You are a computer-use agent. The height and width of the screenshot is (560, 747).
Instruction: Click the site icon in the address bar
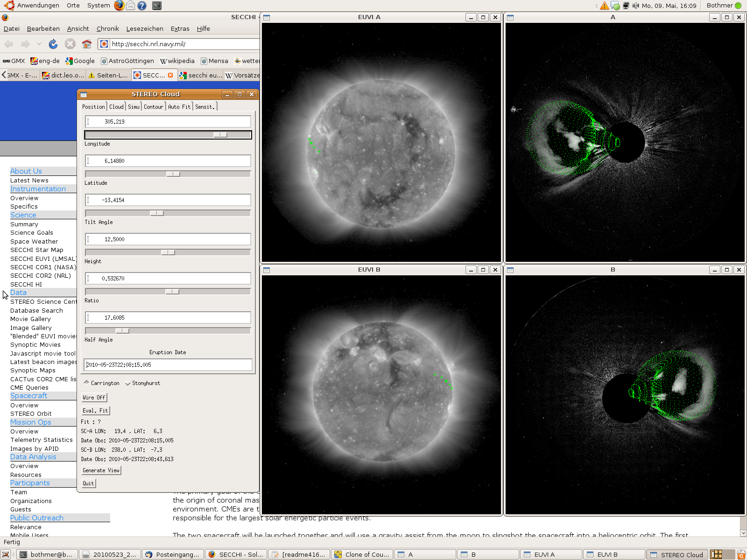click(x=104, y=44)
